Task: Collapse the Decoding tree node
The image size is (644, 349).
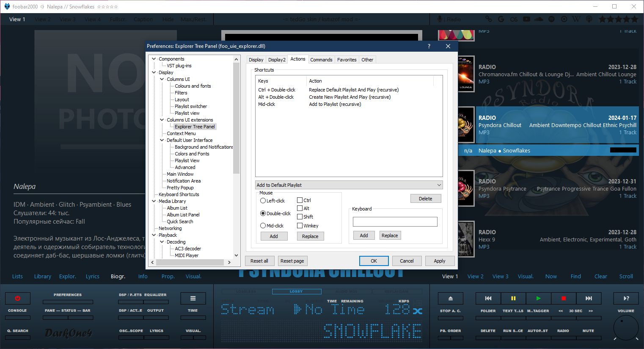Action: [162, 242]
